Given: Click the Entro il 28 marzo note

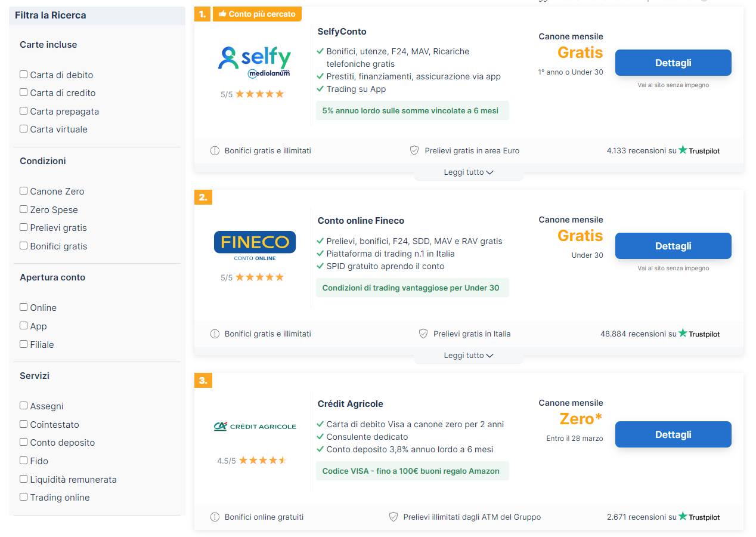Looking at the screenshot, I should point(575,439).
